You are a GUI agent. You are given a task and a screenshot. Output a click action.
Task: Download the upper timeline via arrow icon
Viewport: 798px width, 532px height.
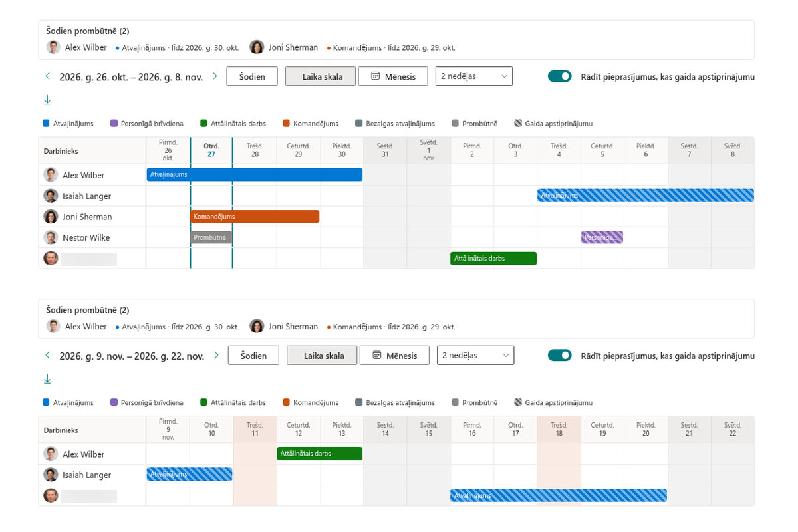click(x=47, y=100)
